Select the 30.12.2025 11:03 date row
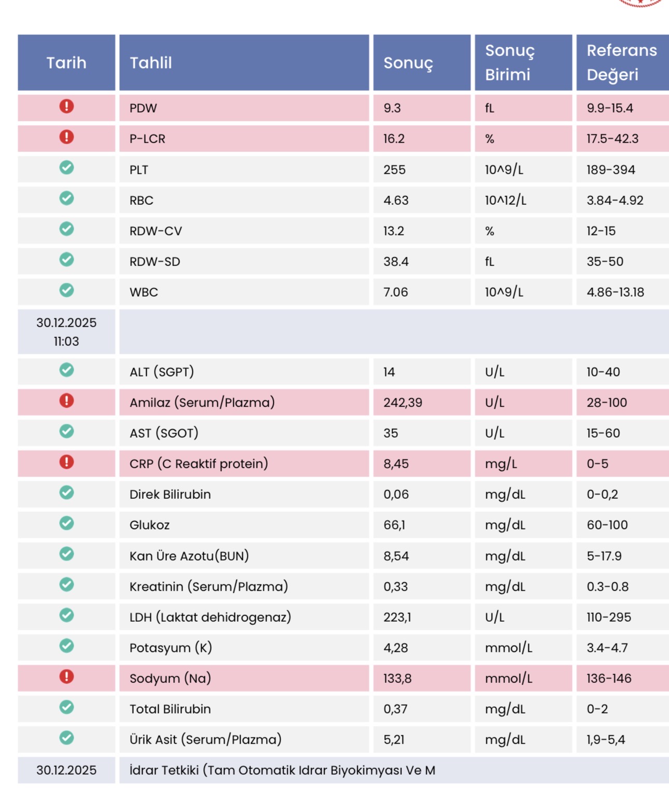Screen dimensions: 669x812 coord(343,332)
